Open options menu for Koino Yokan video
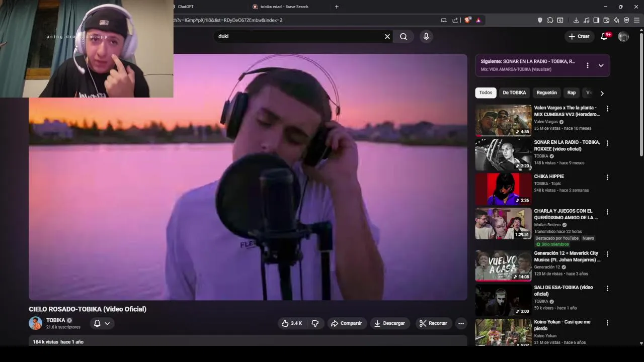The height and width of the screenshot is (362, 644). [607, 323]
